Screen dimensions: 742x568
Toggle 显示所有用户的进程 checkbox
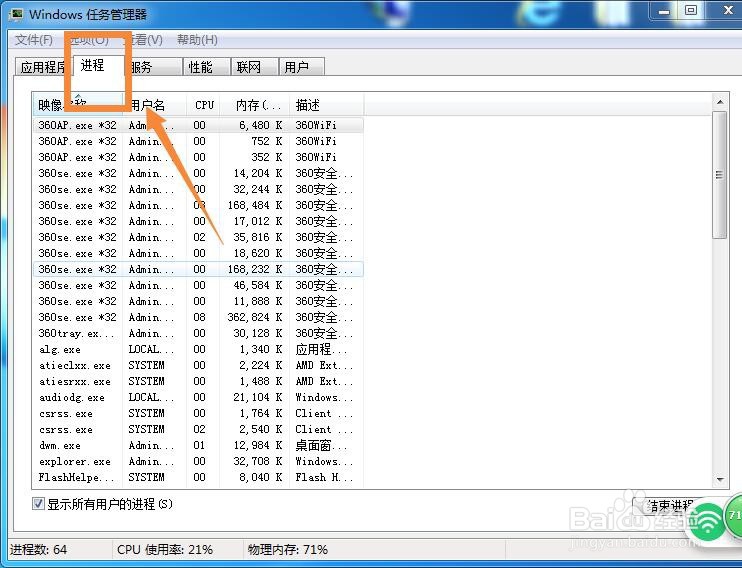point(38,504)
